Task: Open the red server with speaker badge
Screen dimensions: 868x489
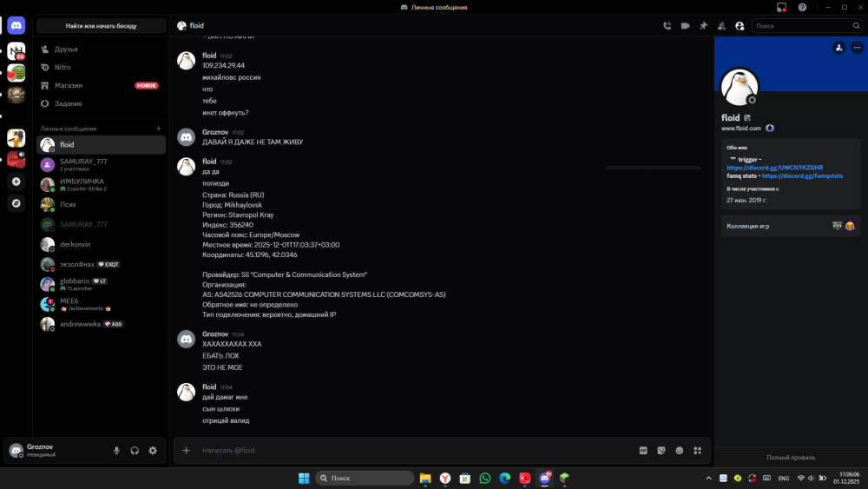Action: 16,160
